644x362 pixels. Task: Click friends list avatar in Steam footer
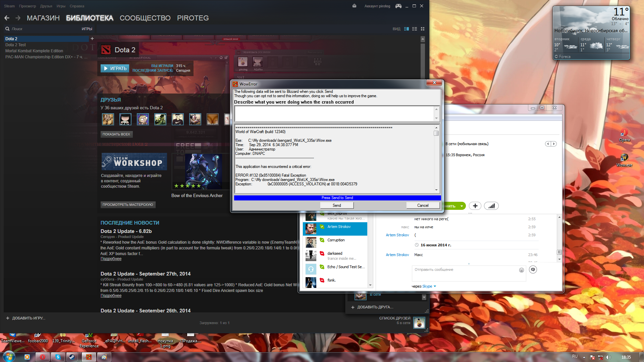pos(419,322)
